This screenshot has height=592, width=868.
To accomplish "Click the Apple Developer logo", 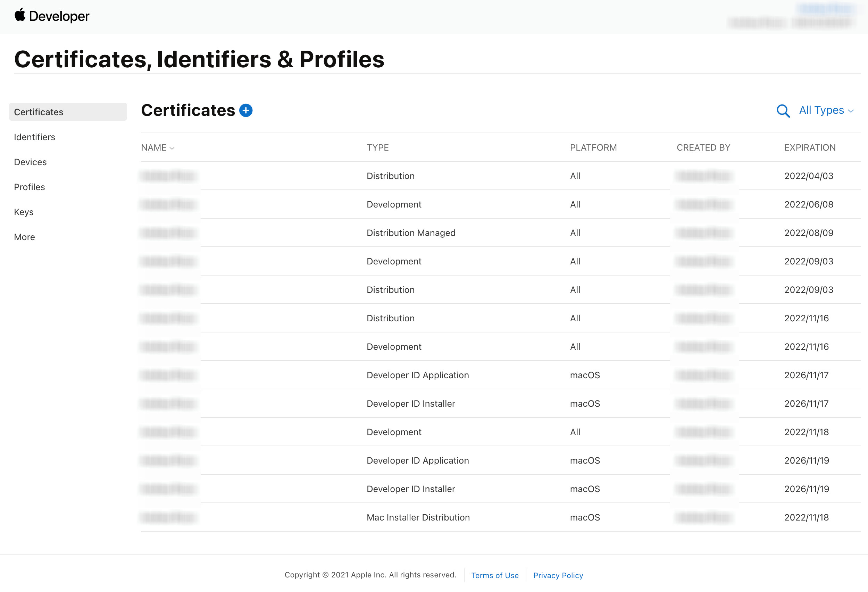I will 52,16.
